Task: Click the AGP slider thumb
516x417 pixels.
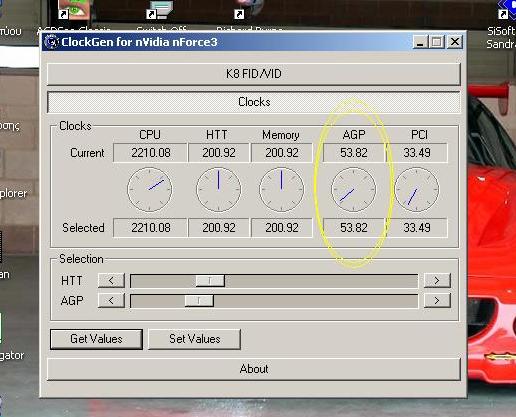Action: click(199, 301)
